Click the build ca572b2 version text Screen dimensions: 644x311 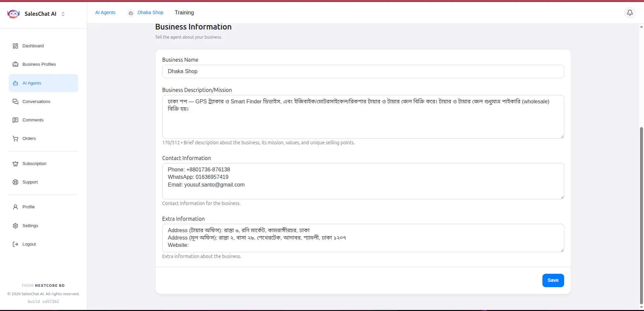coord(43,302)
